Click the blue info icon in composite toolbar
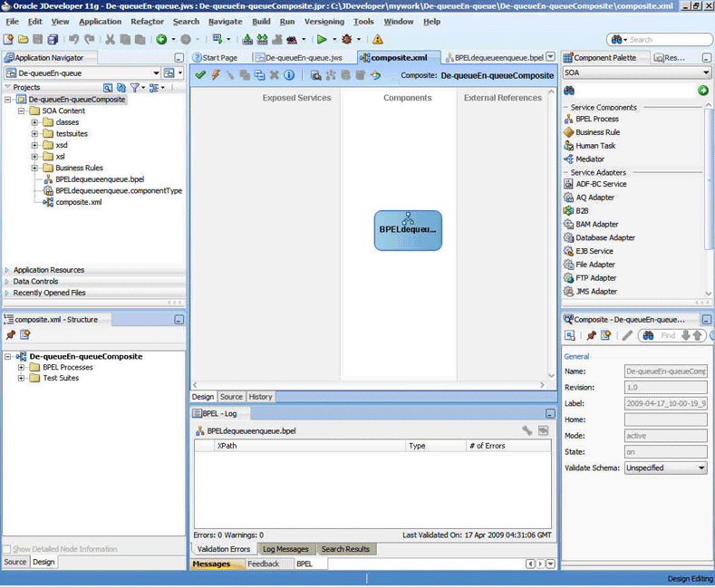This screenshot has height=588, width=715. [x=289, y=75]
